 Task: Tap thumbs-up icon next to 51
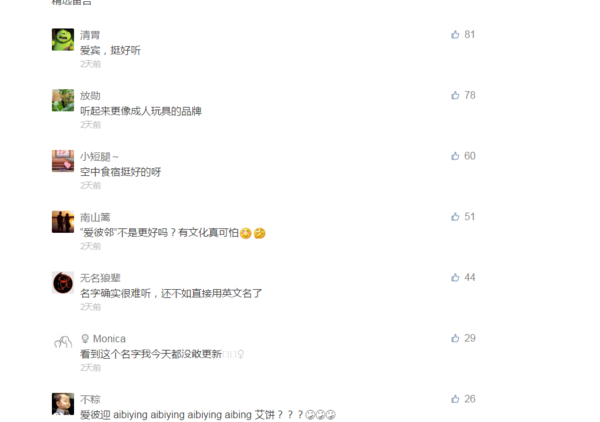click(455, 217)
